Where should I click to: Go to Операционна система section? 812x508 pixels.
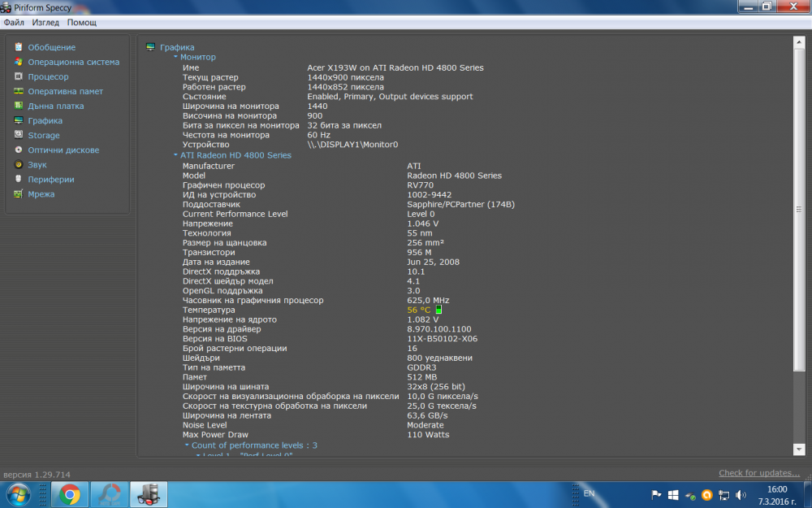point(74,62)
